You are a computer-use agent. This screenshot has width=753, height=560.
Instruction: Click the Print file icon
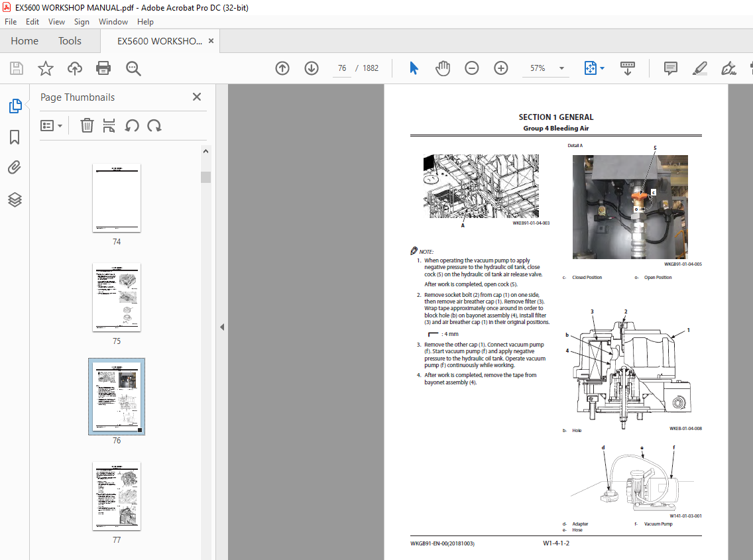(103, 68)
